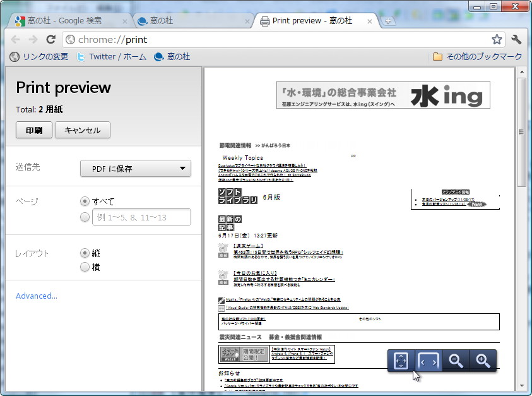Click the preview scrollbar down arrow
This screenshot has height=396, width=532.
(x=521, y=386)
